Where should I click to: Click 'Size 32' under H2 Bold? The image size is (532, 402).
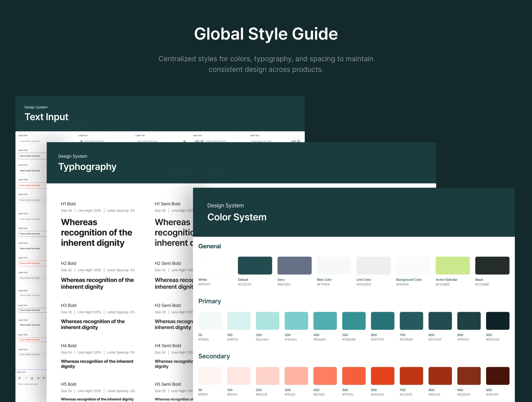pyautogui.click(x=66, y=270)
